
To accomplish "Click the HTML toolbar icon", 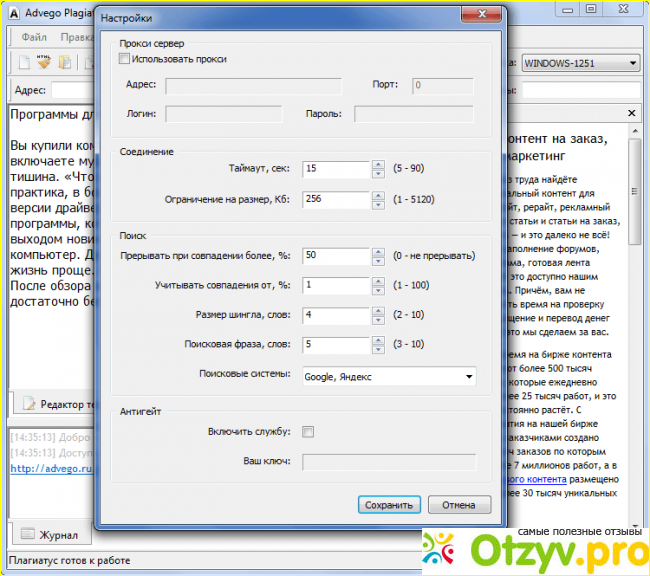I will pyautogui.click(x=43, y=63).
